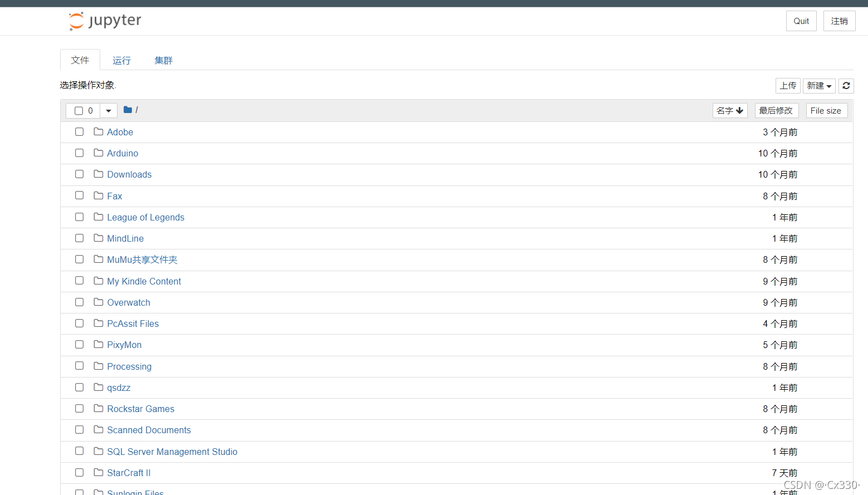This screenshot has width=868, height=495.
Task: Open the My Kindle Content folder
Action: (144, 281)
